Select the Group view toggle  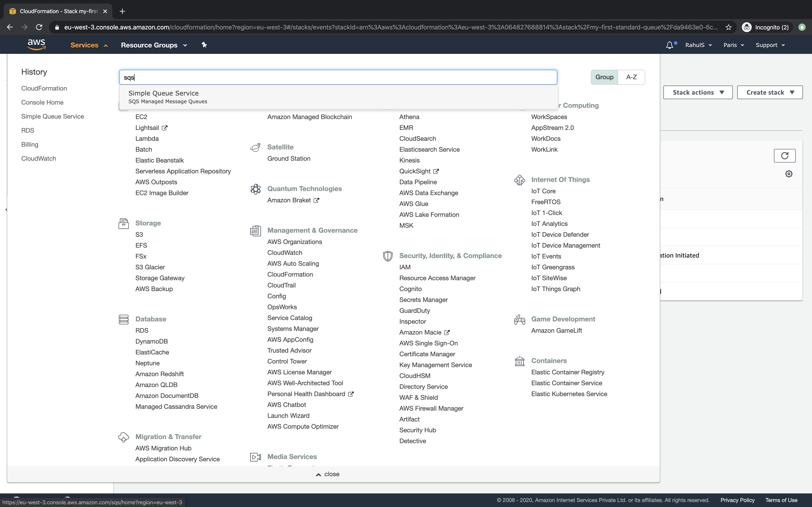(604, 77)
